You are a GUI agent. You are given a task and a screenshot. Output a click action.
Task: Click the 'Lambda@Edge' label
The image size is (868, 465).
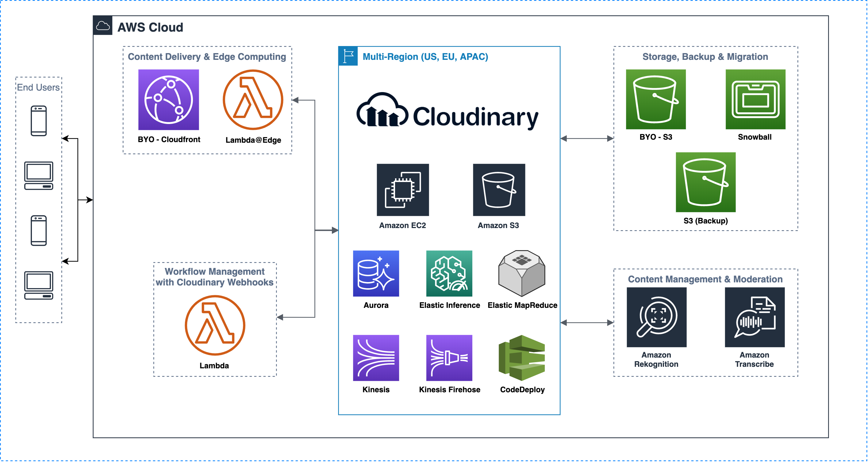click(x=253, y=140)
